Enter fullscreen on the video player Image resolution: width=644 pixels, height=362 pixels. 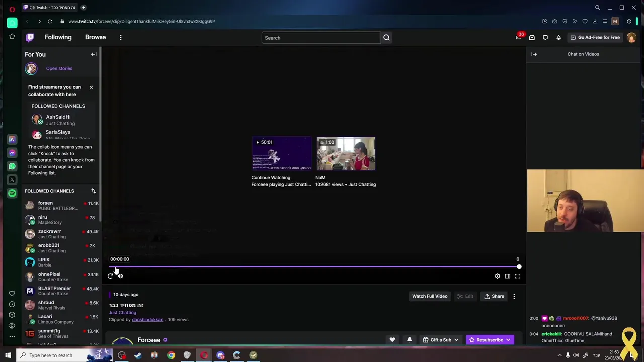[517, 276]
